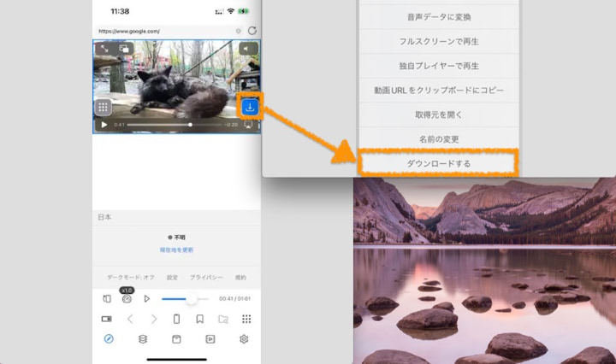Image resolution: width=616 pixels, height=364 pixels.
Task: Expand video to fullscreen with arrows icon
Action: click(x=104, y=50)
